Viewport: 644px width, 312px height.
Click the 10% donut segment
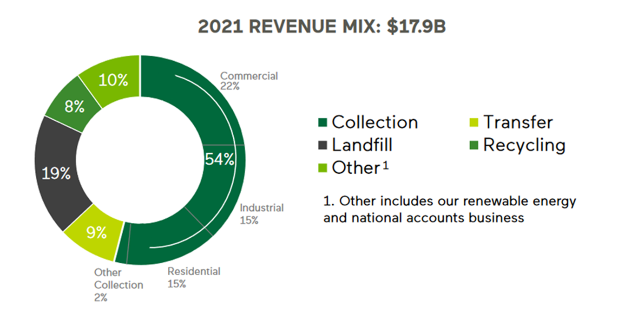112,80
